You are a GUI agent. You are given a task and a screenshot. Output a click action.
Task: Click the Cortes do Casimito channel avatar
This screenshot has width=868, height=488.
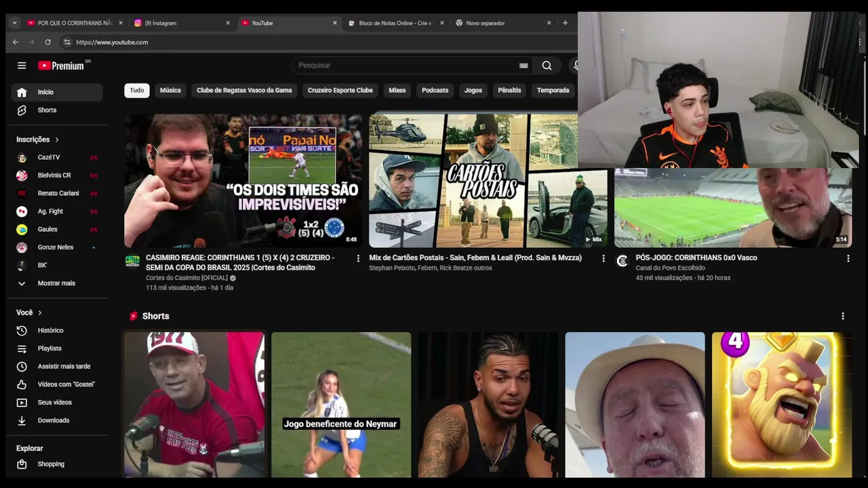(132, 261)
